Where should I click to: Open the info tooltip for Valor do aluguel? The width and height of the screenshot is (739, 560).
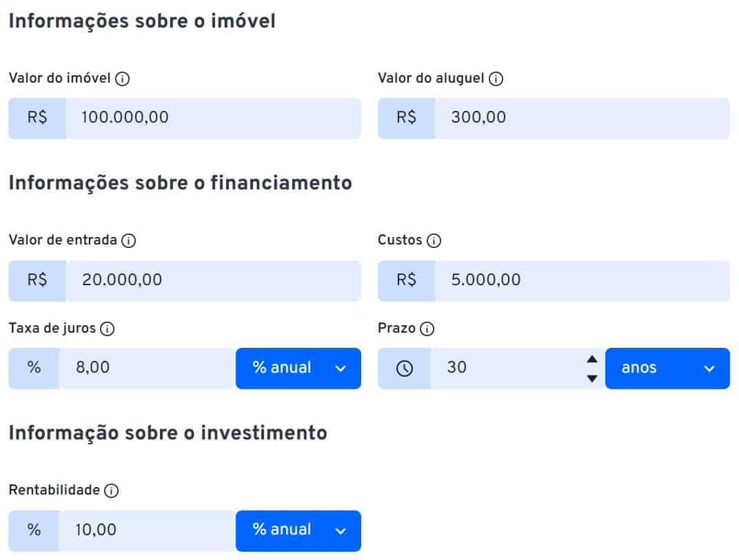(x=495, y=79)
